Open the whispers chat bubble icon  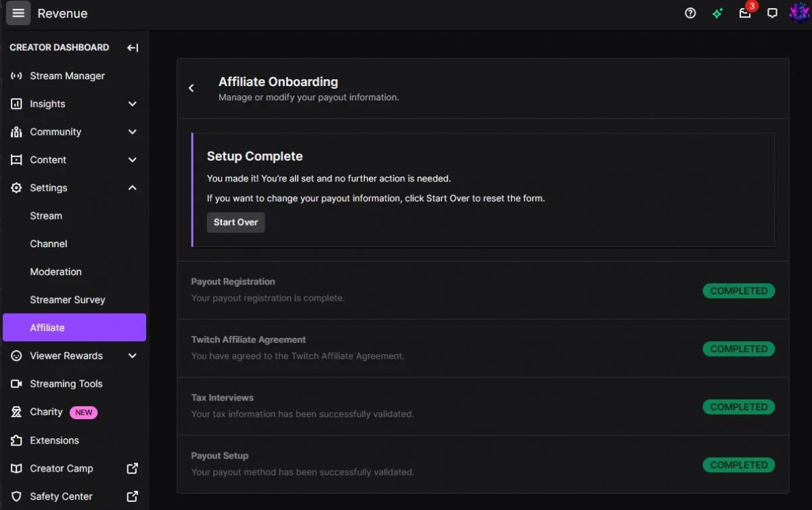click(772, 14)
